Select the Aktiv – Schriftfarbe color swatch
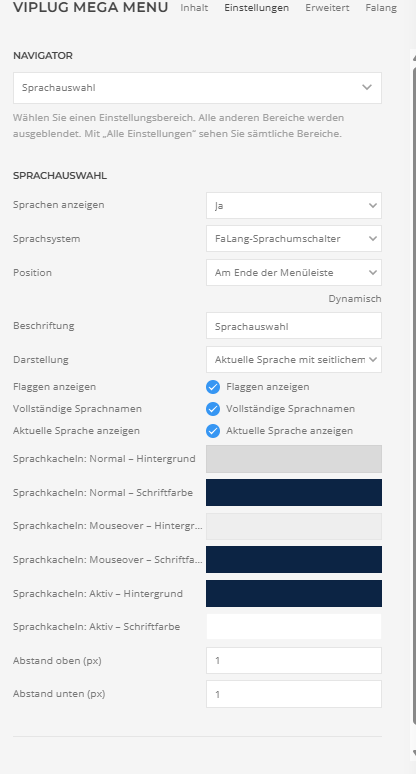The width and height of the screenshot is (416, 774). (x=294, y=627)
